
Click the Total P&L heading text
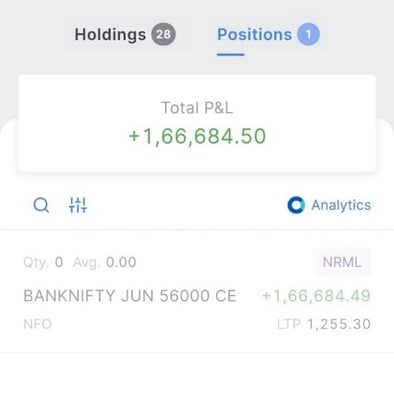click(x=197, y=108)
